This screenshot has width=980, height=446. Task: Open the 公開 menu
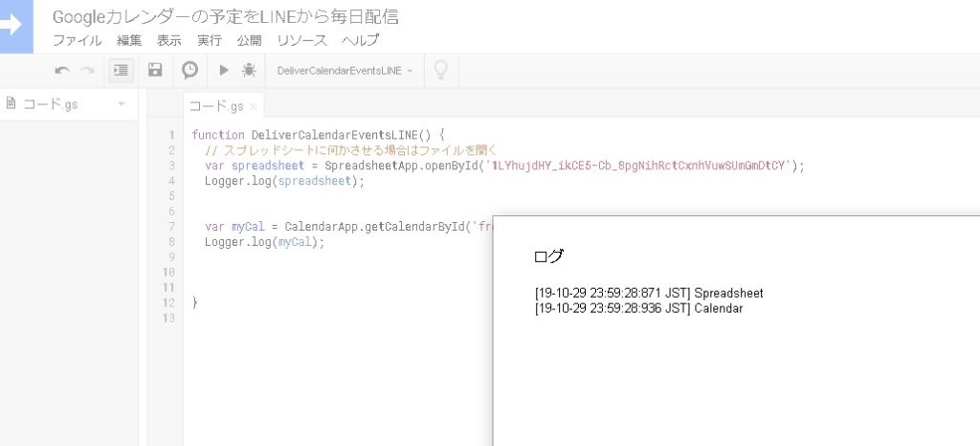click(249, 40)
